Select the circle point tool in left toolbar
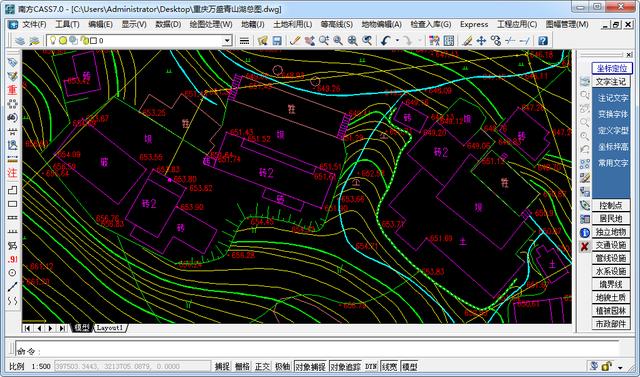 click(x=13, y=273)
